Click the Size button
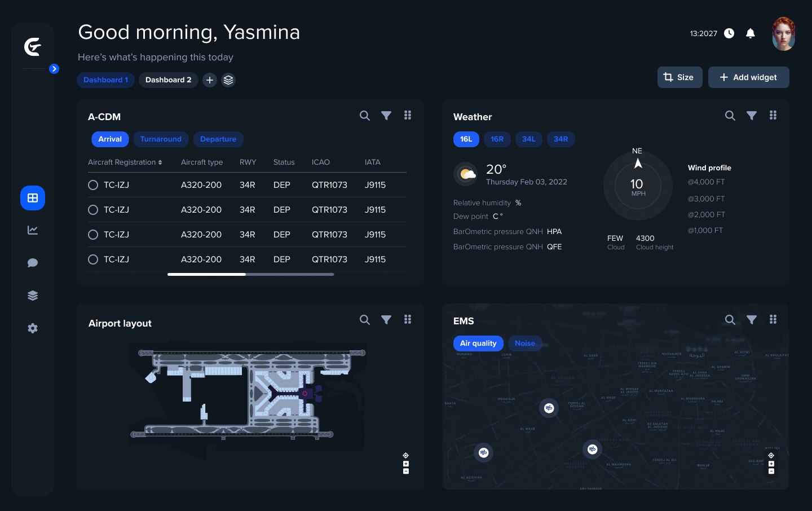This screenshot has height=511, width=812. (x=679, y=77)
